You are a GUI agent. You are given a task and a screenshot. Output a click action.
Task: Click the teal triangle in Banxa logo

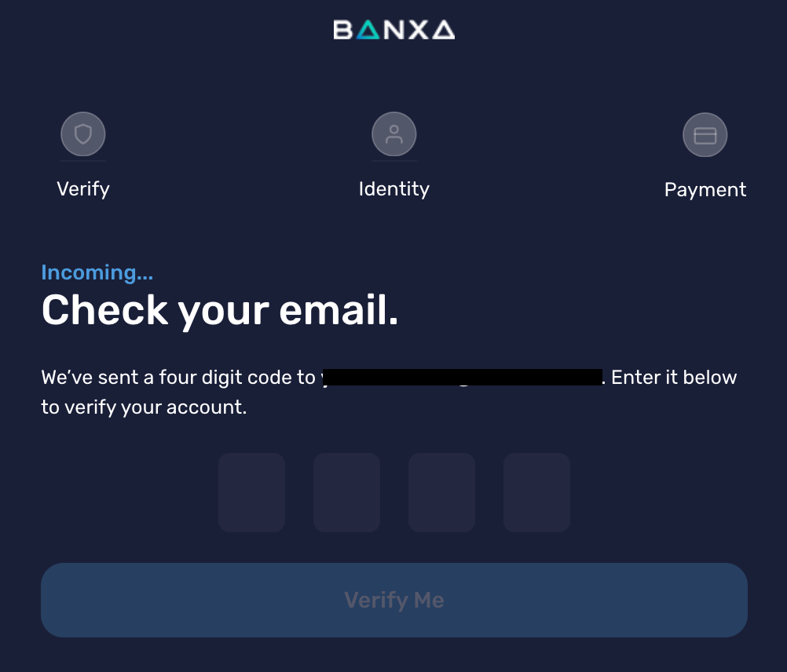tap(367, 30)
